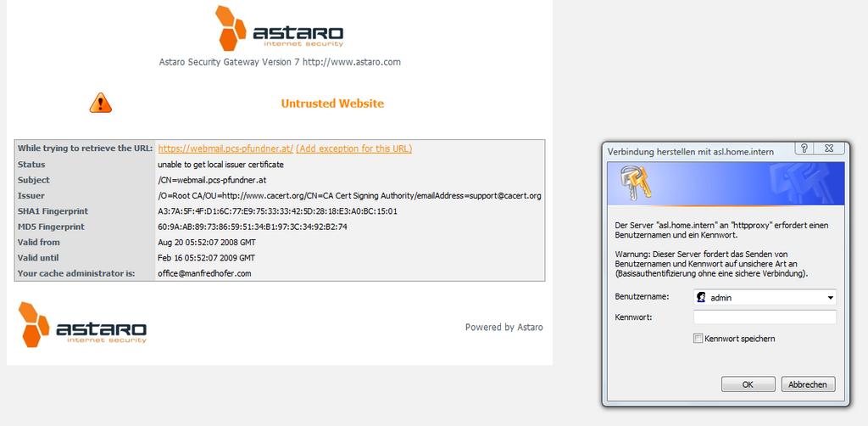Viewport: 868px width, 426px height.
Task: Click the Kennwort label in dialog
Action: pos(633,317)
